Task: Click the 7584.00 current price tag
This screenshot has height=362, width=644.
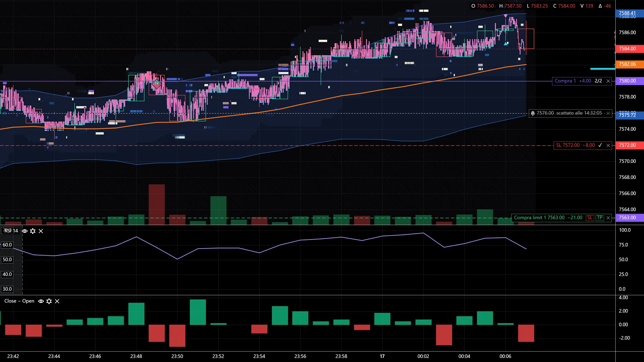Action: coord(630,49)
